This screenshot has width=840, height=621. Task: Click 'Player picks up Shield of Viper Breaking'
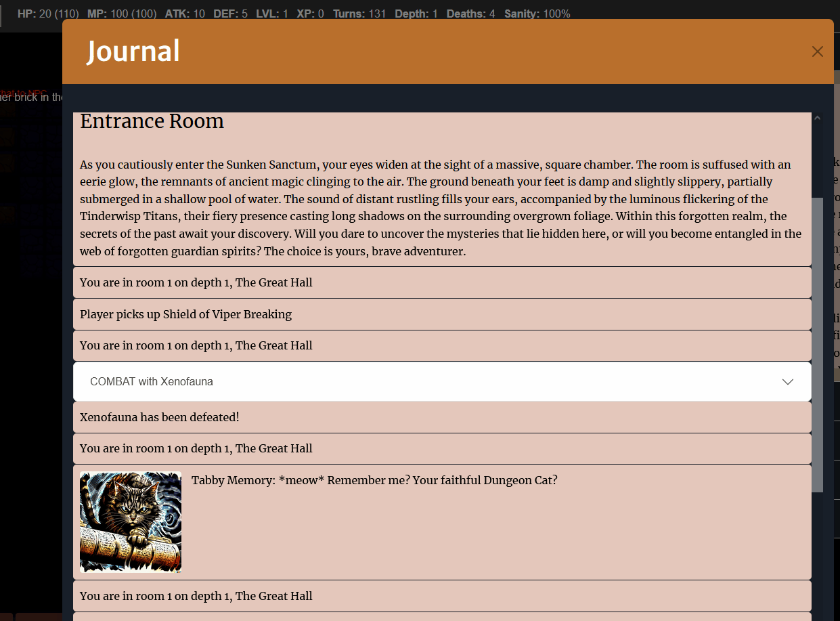442,314
